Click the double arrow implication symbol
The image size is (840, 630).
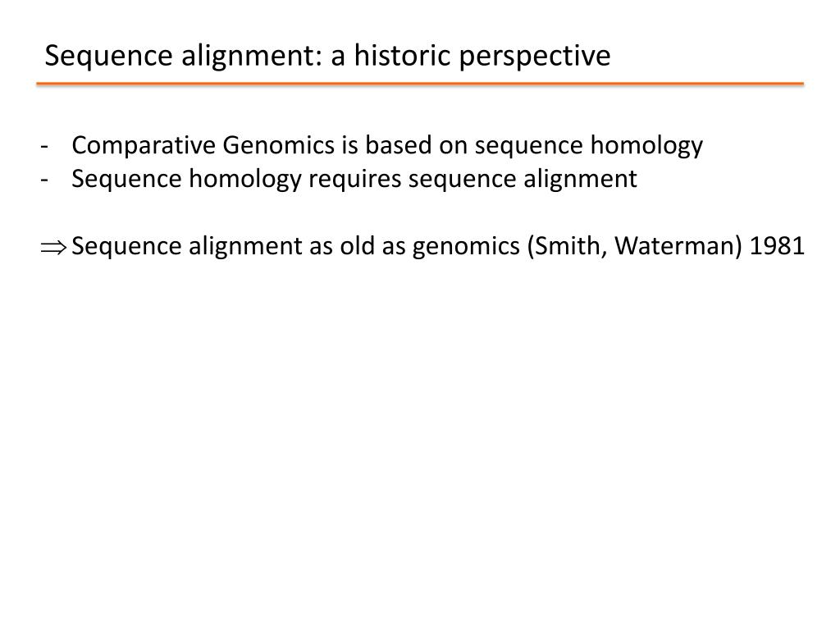pyautogui.click(x=53, y=248)
